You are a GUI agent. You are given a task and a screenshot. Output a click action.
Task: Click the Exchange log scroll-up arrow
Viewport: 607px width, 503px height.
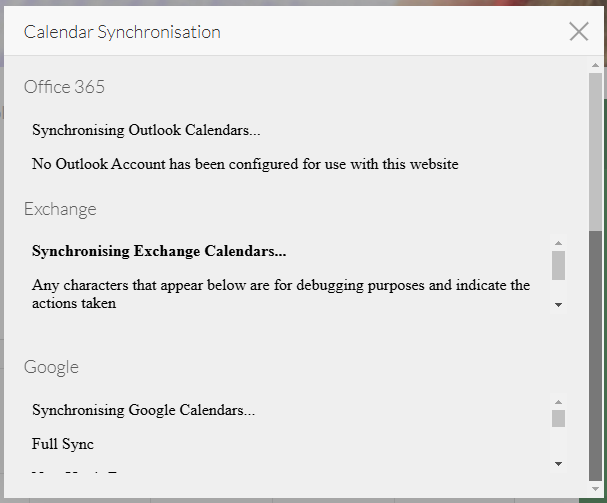click(x=558, y=243)
